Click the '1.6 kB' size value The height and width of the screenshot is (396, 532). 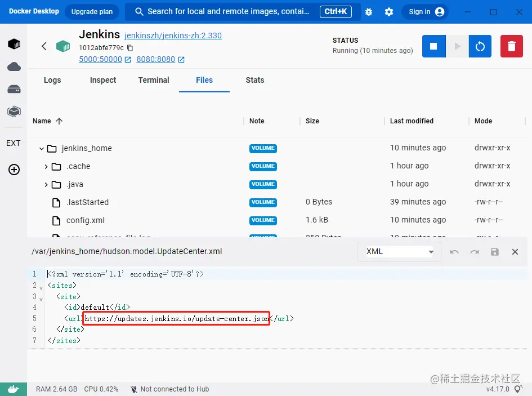coord(317,220)
